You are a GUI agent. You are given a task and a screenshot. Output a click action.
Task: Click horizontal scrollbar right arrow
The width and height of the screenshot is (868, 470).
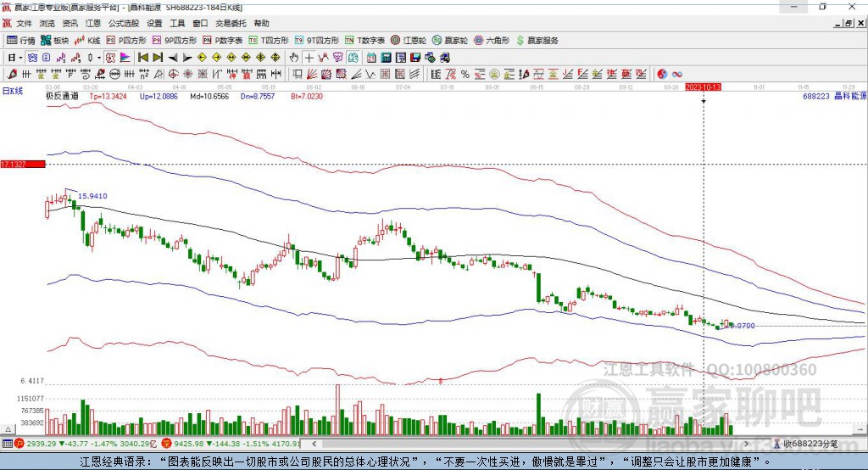coord(746,444)
